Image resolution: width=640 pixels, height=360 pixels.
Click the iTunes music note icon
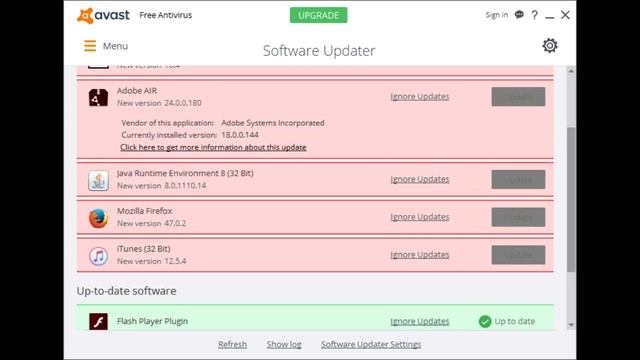[x=98, y=256]
